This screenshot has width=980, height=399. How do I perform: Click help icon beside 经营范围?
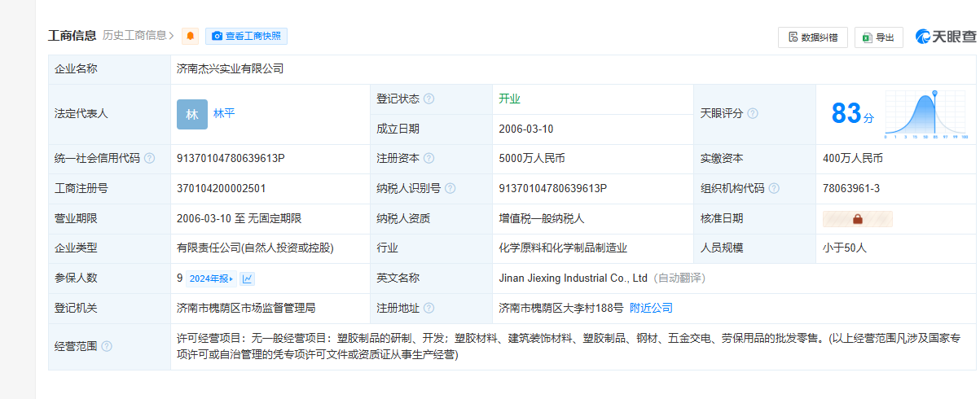[108, 346]
